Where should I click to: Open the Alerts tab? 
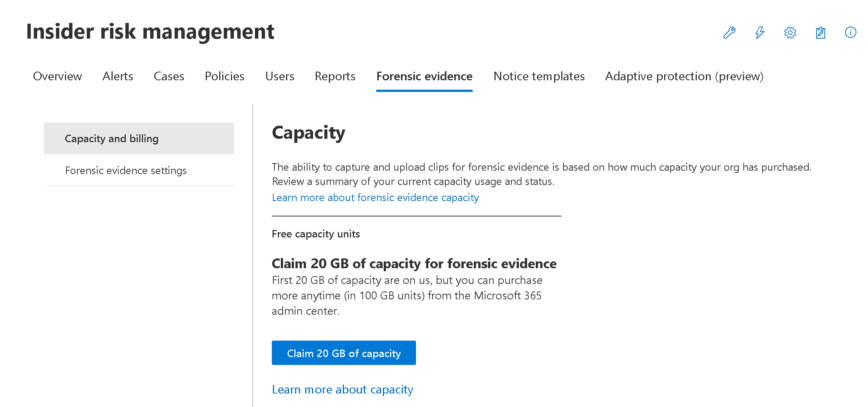[x=118, y=76]
